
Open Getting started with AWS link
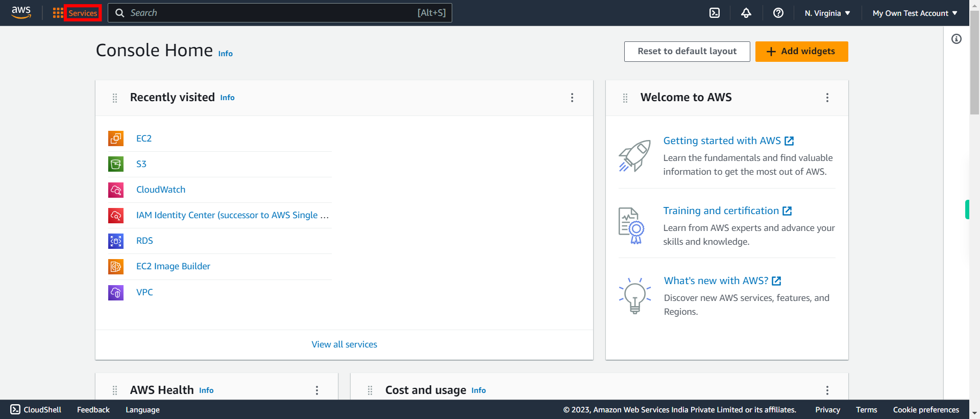(x=728, y=141)
